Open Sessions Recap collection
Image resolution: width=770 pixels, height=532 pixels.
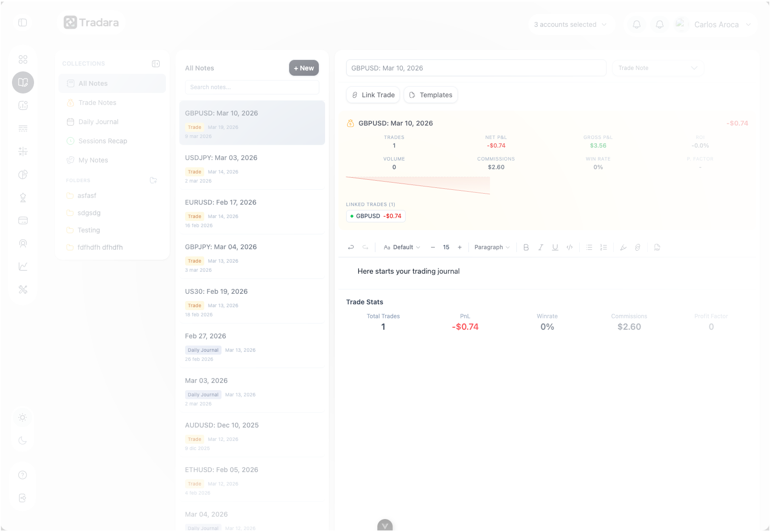coord(103,141)
